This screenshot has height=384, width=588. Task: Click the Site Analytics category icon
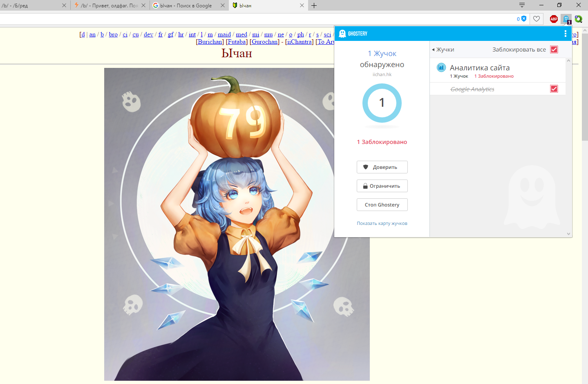[441, 67]
